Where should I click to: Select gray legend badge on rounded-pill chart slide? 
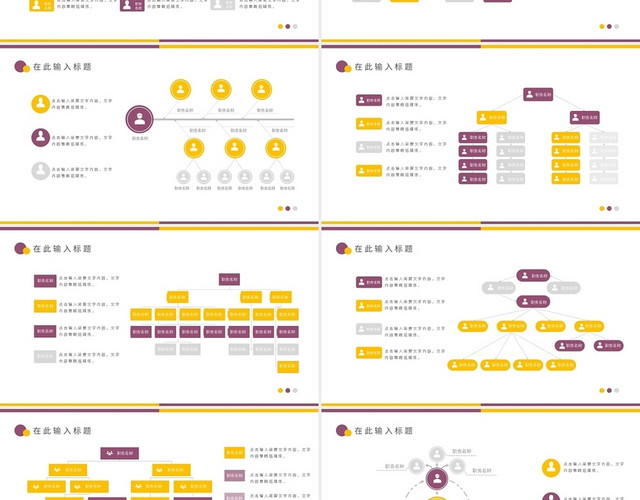[369, 329]
